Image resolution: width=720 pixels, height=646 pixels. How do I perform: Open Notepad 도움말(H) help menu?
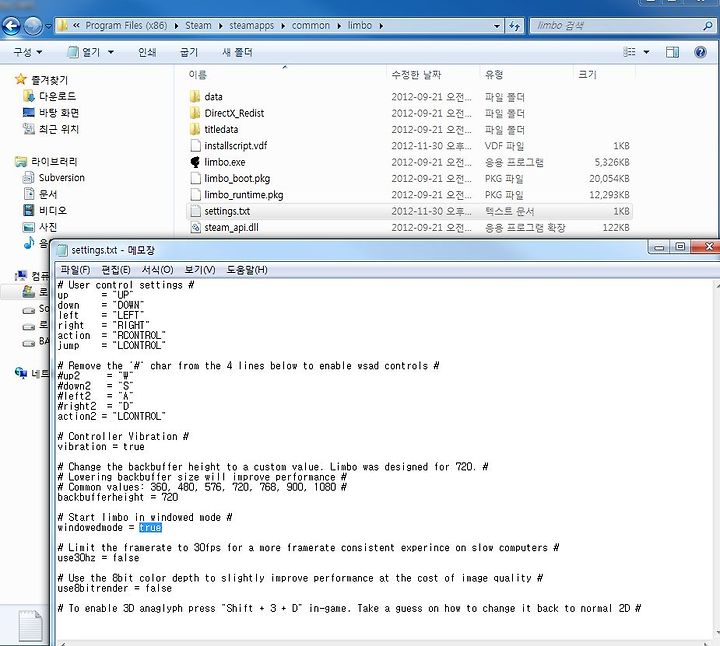pos(247,270)
